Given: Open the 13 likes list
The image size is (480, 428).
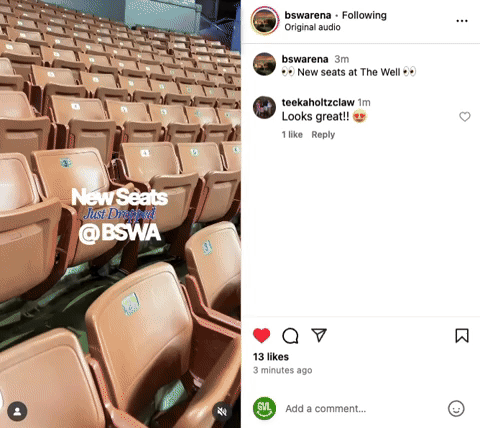Looking at the screenshot, I should click(x=271, y=357).
